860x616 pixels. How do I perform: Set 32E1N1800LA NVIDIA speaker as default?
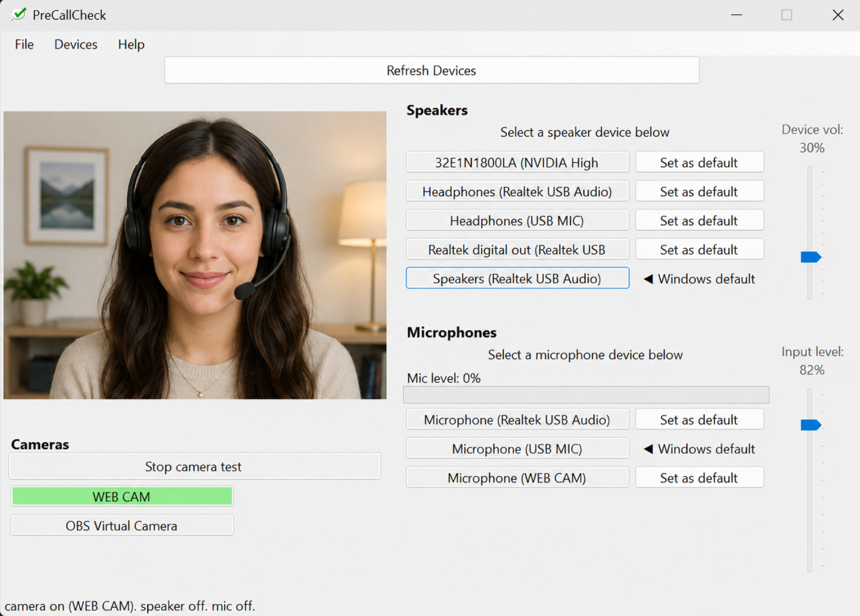coord(699,163)
